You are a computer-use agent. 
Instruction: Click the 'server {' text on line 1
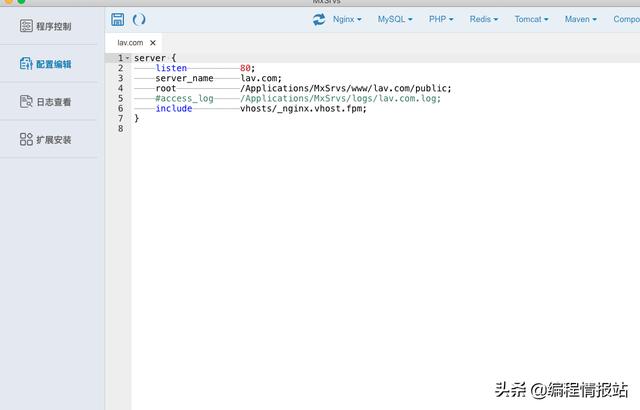(155, 58)
